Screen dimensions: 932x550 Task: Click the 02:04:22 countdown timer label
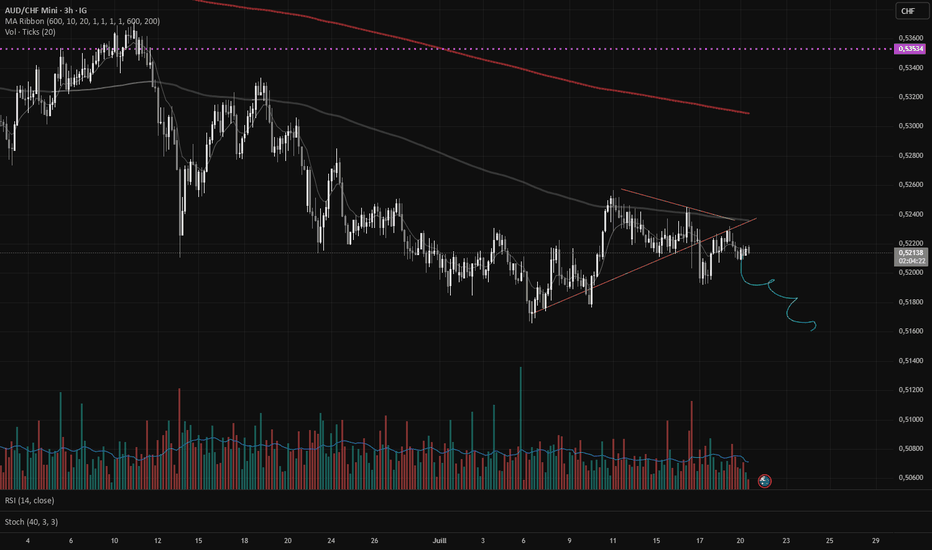point(911,261)
